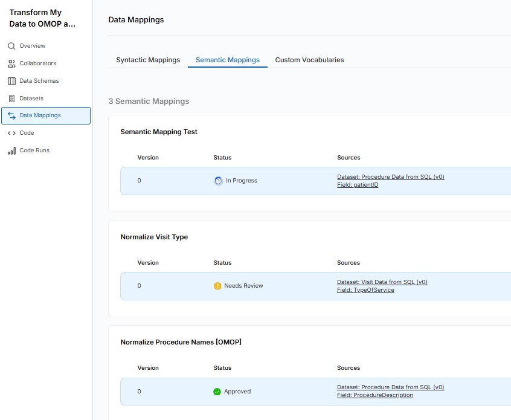Select Data Mappings in the sidebar
This screenshot has width=511, height=420.
click(x=46, y=116)
